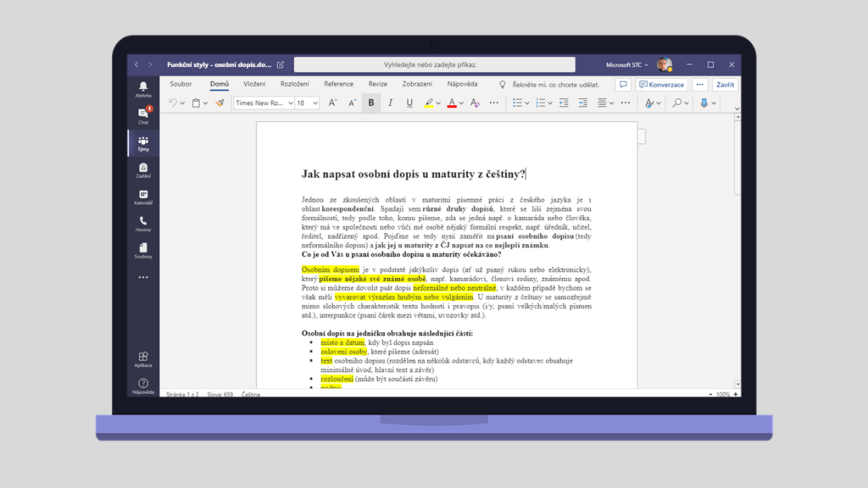Open the Hovory calls icon in sidebar
The width and height of the screenshot is (868, 488).
pos(142,224)
